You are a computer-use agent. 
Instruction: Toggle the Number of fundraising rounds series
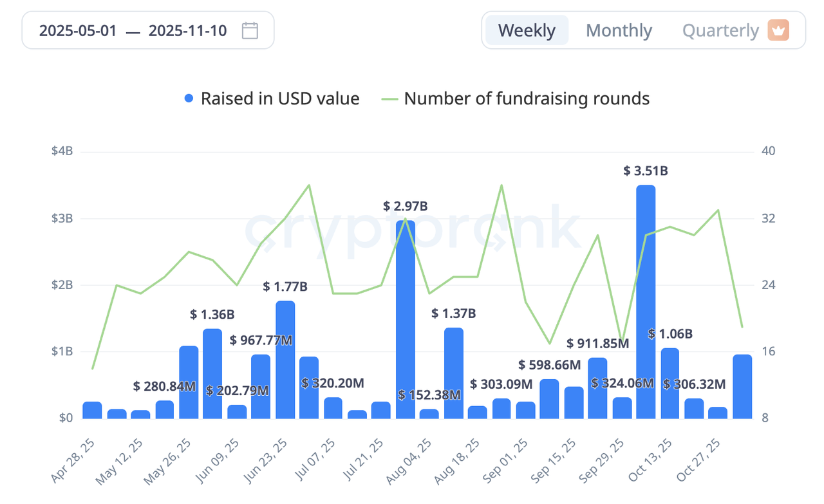pyautogui.click(x=527, y=98)
